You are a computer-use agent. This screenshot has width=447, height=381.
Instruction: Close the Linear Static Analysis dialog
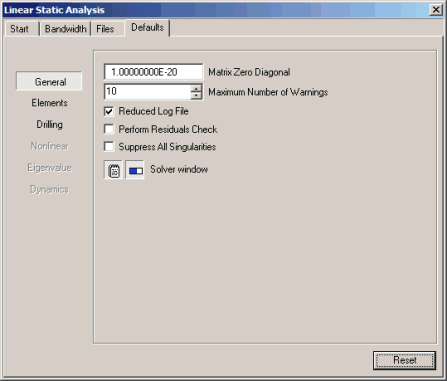(436, 10)
